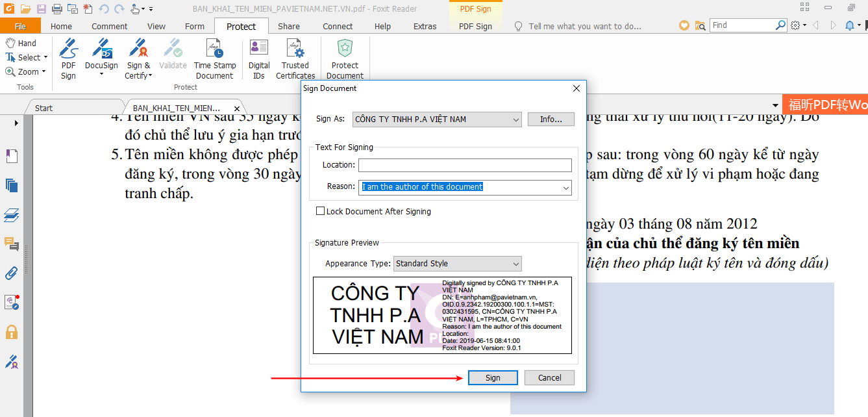Switch to the Share ribbon tab
The height and width of the screenshot is (417, 868).
coord(289,26)
